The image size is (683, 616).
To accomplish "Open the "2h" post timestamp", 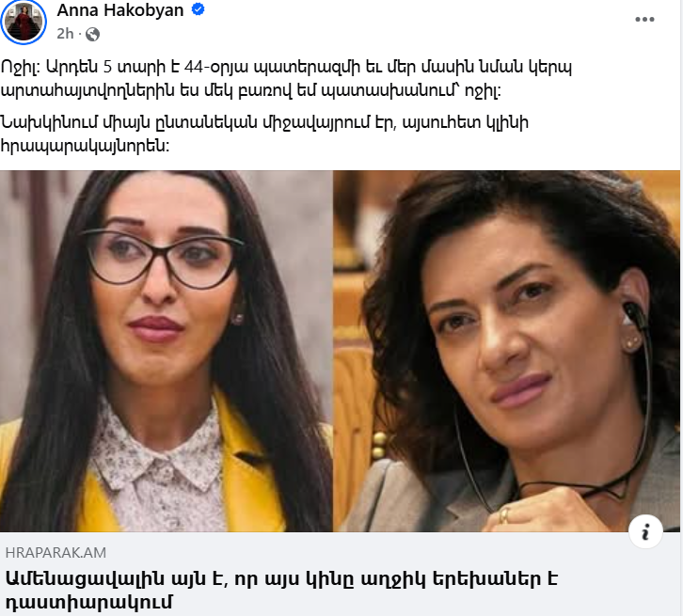I will coord(65,34).
